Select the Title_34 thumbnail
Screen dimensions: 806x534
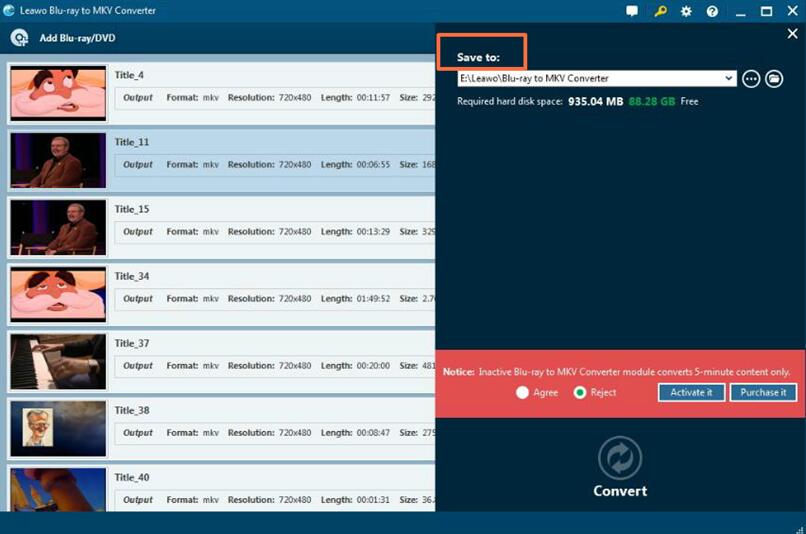[58, 294]
